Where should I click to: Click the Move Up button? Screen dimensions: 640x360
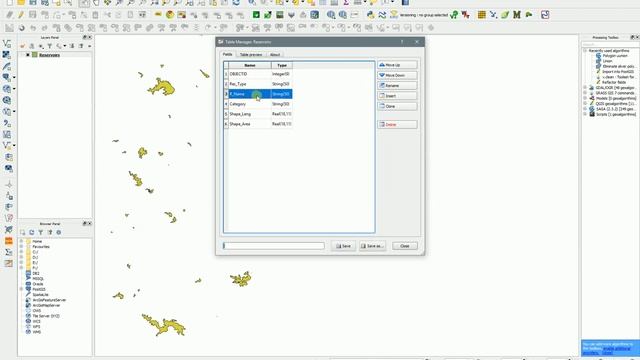(397, 65)
